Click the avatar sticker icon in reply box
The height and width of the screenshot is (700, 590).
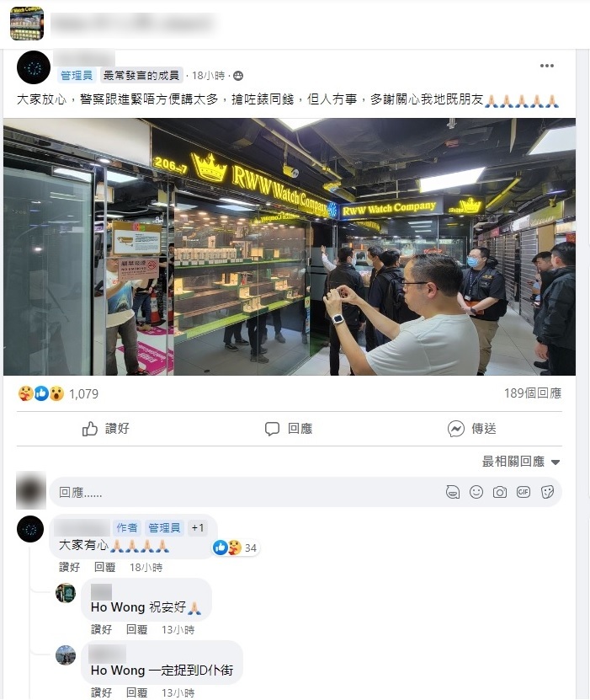click(x=453, y=492)
